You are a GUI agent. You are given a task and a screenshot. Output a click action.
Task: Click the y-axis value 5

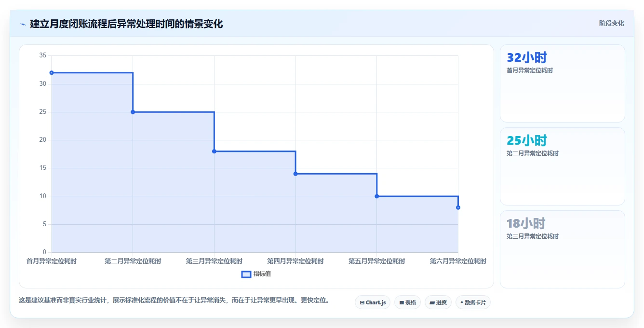tap(44, 224)
